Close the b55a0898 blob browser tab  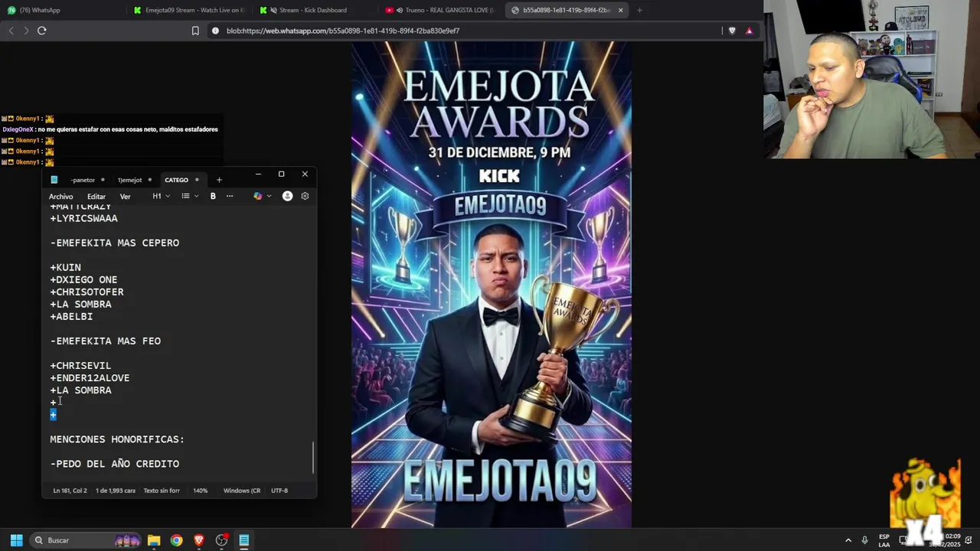click(620, 10)
